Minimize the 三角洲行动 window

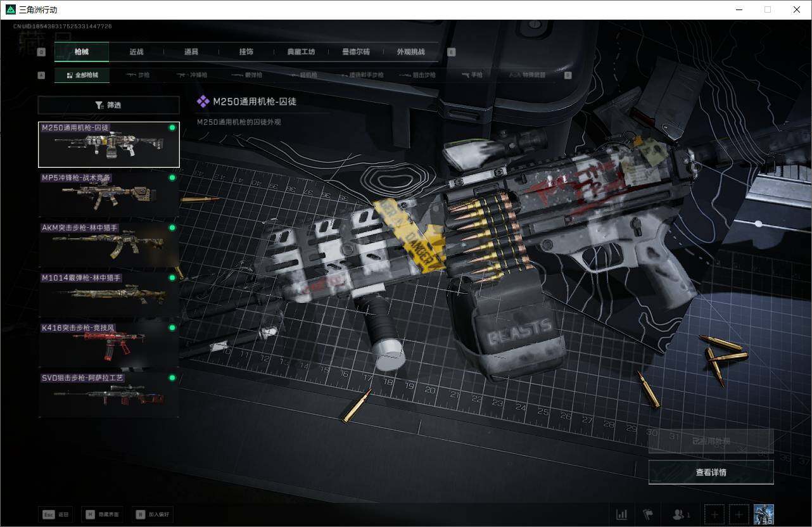coord(739,10)
